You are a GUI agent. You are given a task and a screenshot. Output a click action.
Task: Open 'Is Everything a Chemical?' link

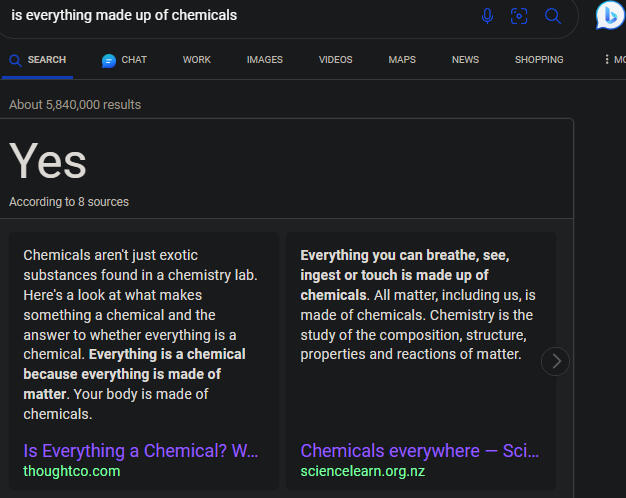(x=141, y=451)
